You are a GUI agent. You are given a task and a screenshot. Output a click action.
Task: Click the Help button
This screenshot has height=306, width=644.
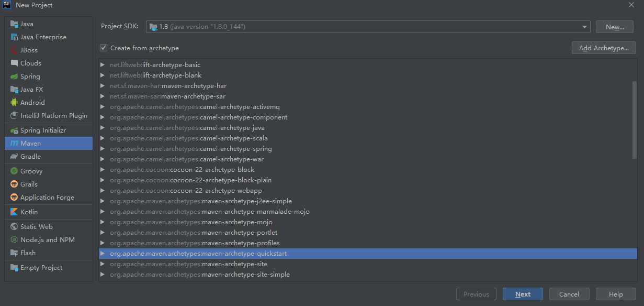616,294
